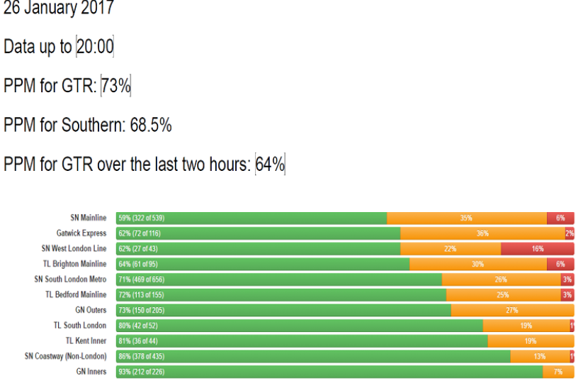
Task: Select the SN Mainline orange 35% segment
Action: pos(466,218)
